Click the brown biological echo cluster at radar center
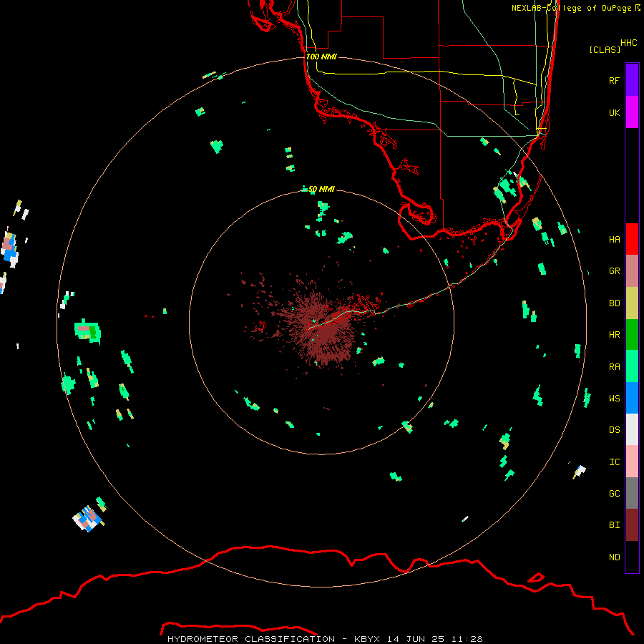The width and height of the screenshot is (644, 644). coord(321,326)
